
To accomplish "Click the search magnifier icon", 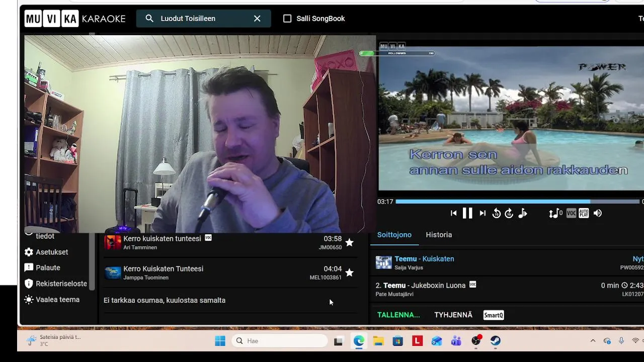I will (149, 19).
